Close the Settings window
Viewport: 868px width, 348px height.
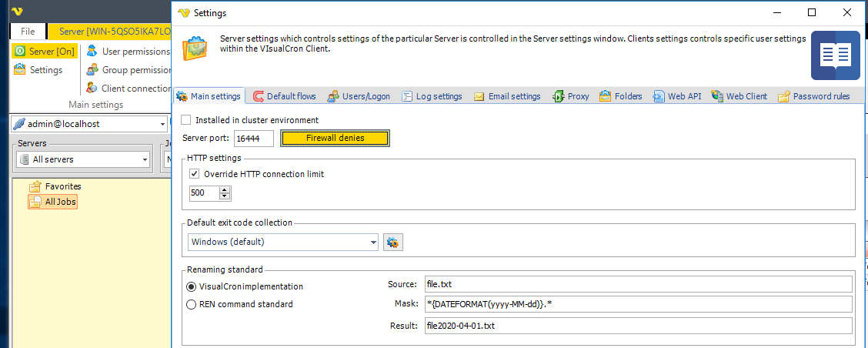coord(847,12)
